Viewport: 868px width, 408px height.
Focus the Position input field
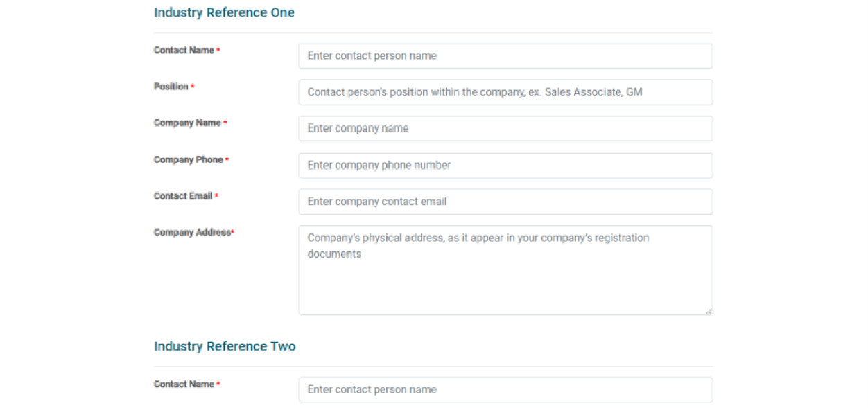point(505,92)
